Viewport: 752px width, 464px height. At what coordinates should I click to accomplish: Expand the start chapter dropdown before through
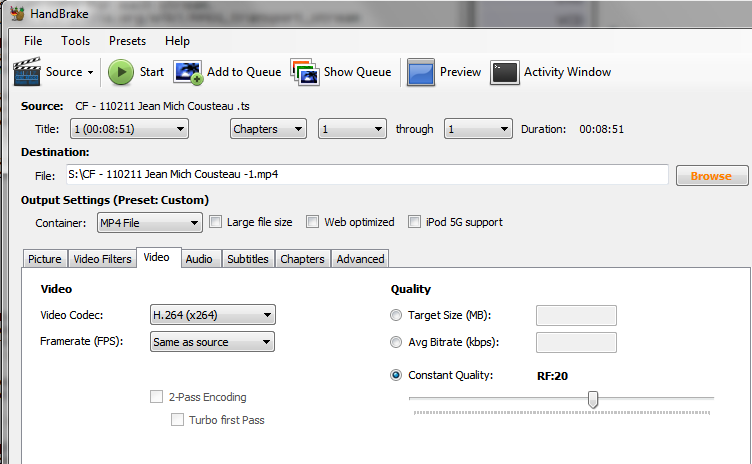(x=352, y=129)
